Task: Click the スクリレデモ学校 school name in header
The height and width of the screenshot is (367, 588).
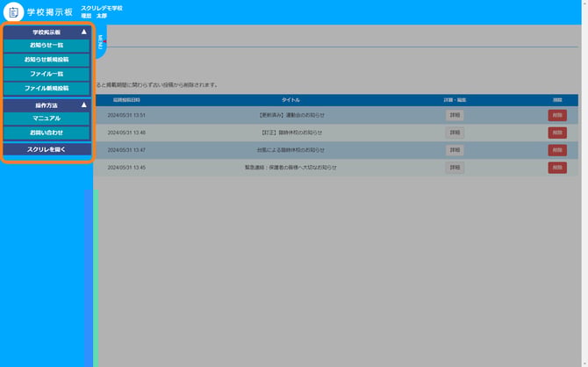Action: click(x=102, y=8)
